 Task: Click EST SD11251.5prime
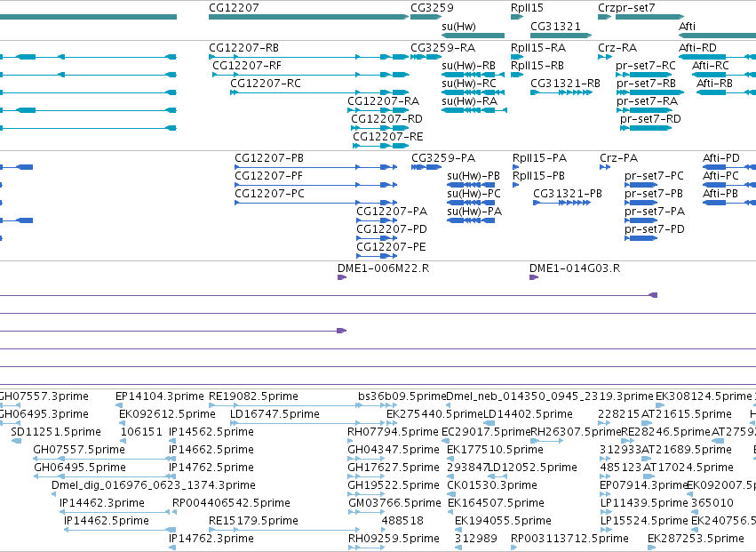(x=55, y=432)
